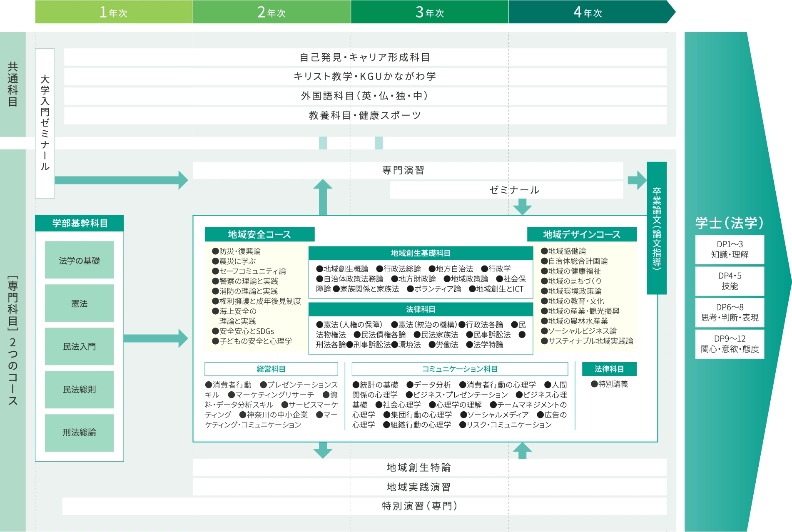Click the 地域デザインコース header
This screenshot has width=792, height=532.
[582, 234]
